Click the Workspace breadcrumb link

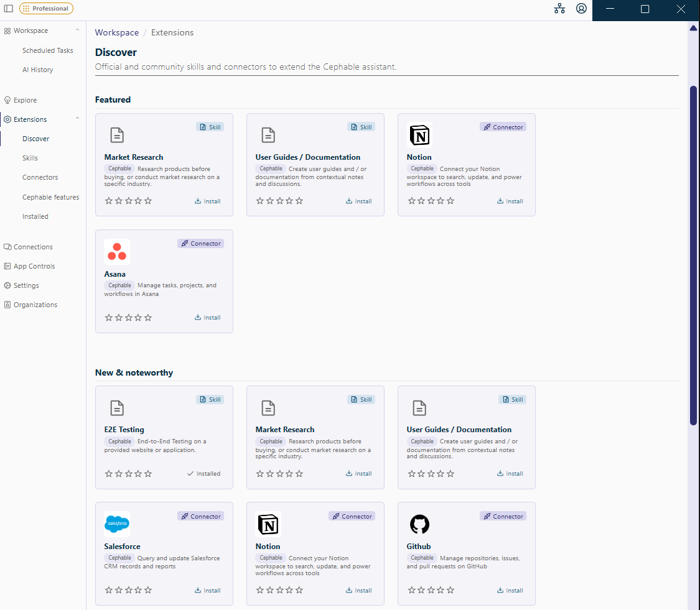click(117, 32)
